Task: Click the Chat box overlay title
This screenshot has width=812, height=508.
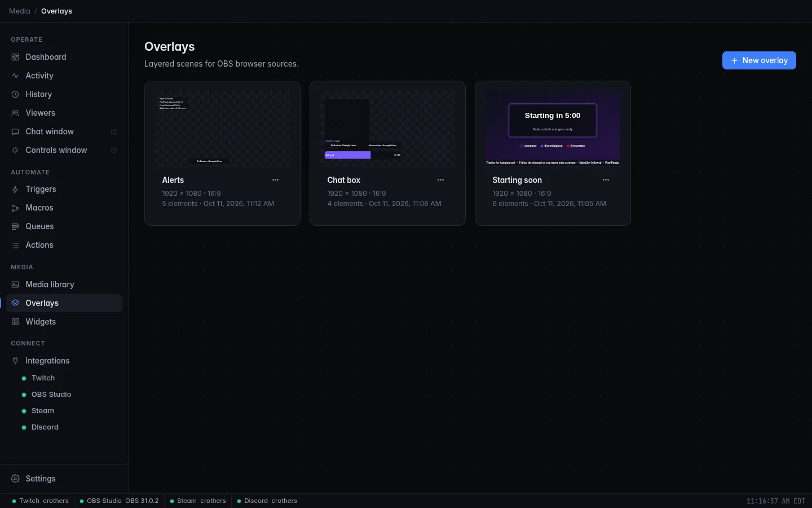Action: [344, 180]
